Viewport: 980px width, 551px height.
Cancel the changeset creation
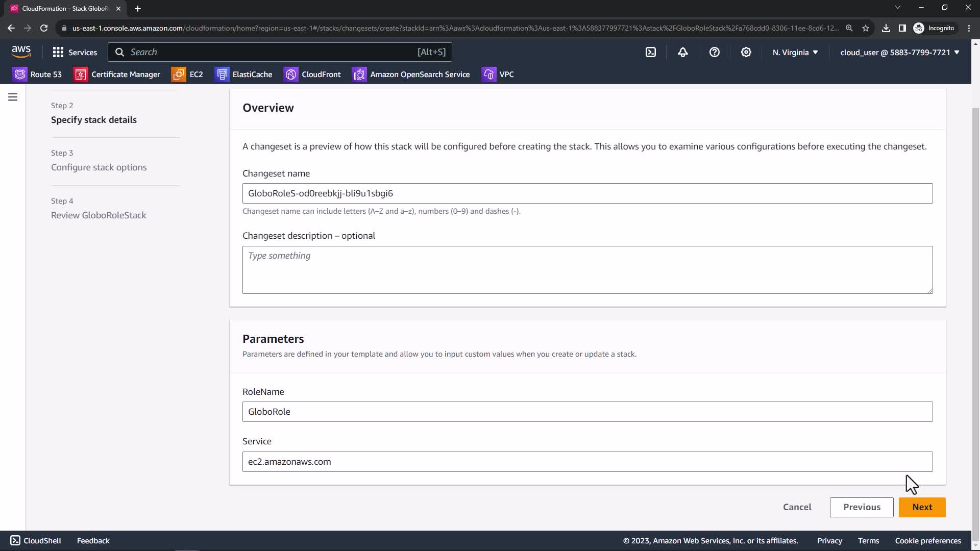pos(797,507)
